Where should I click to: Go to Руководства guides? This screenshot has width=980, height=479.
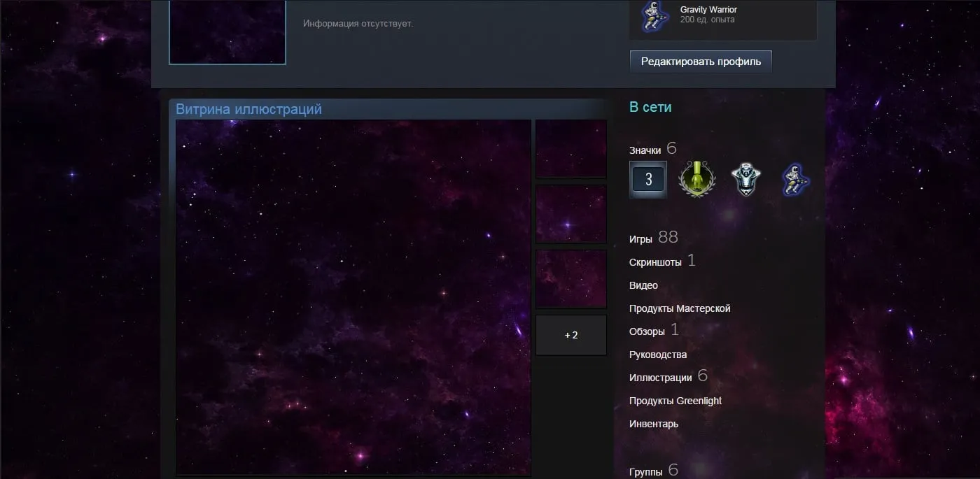coord(658,355)
